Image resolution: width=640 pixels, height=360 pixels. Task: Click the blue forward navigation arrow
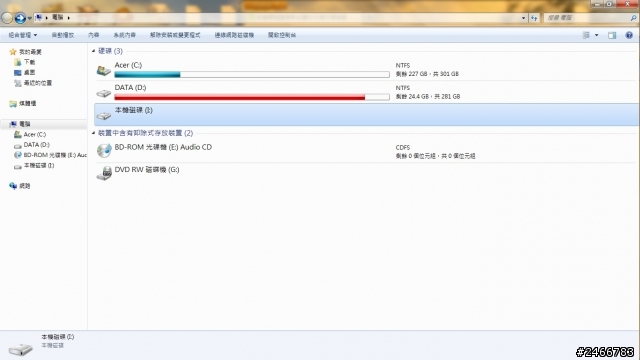(x=20, y=18)
